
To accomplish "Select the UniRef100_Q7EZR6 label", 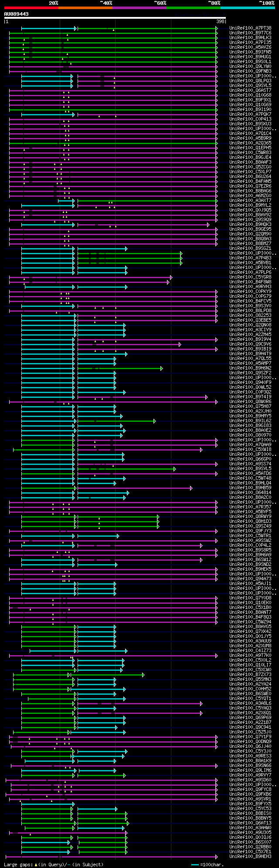I will 250,186.
